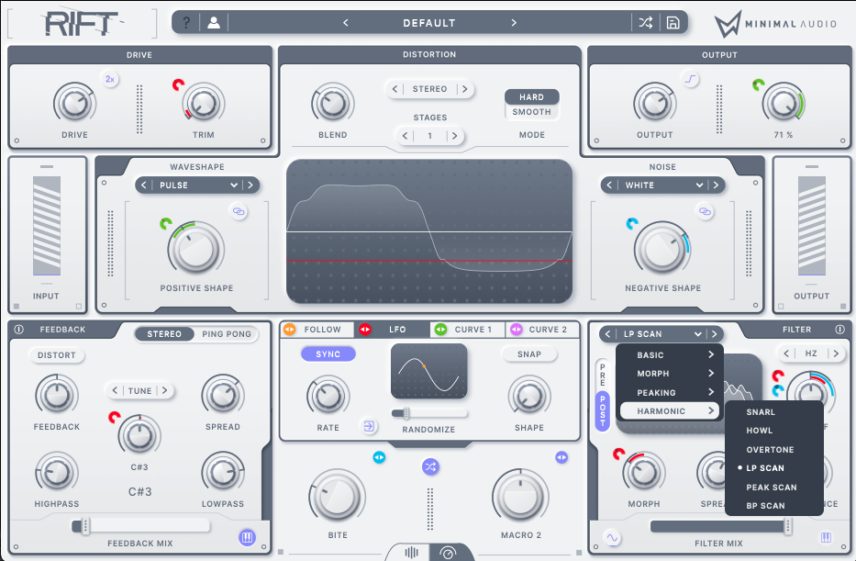Click the cyan arrows icon above Bite
The height and width of the screenshot is (561, 856).
(x=379, y=457)
